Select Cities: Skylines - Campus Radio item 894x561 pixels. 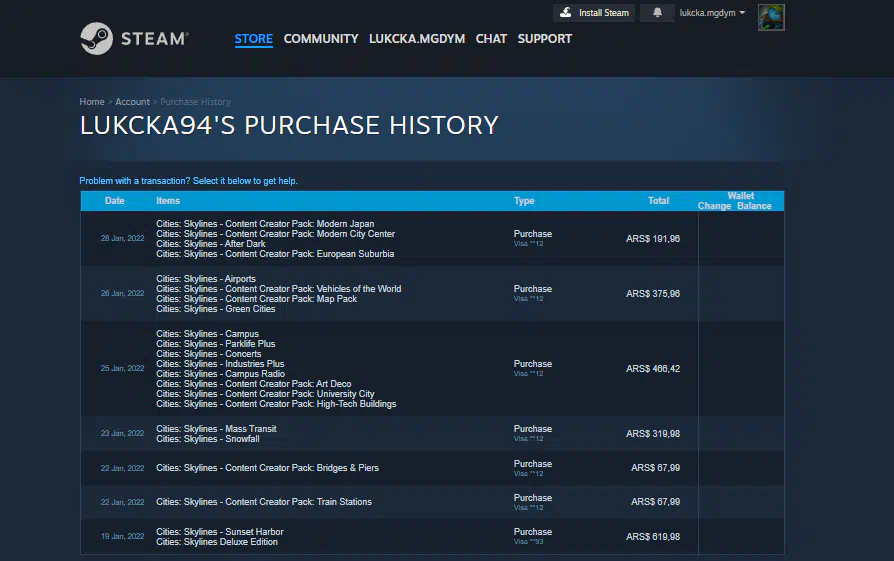click(221, 374)
